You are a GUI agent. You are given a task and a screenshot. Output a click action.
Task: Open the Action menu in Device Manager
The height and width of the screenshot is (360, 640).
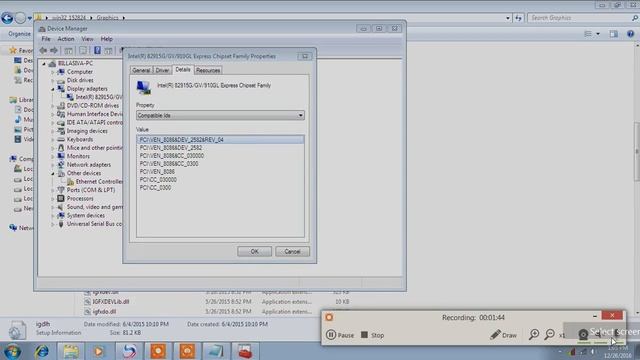tap(65, 39)
